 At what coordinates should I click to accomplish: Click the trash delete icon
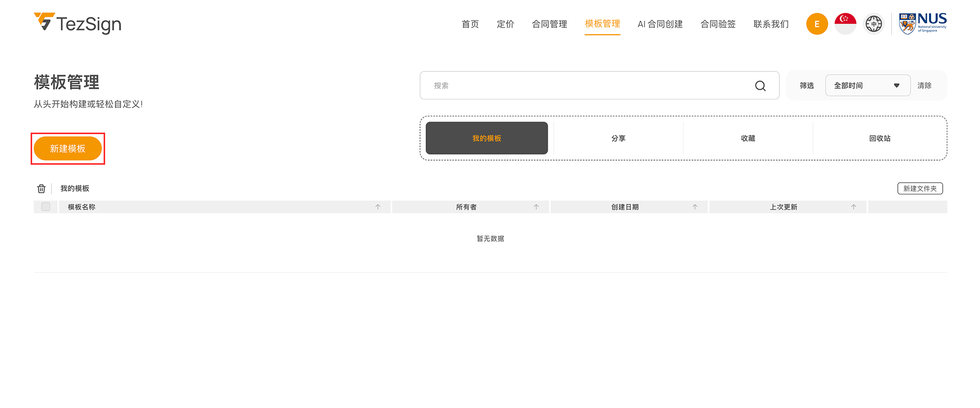click(x=41, y=189)
